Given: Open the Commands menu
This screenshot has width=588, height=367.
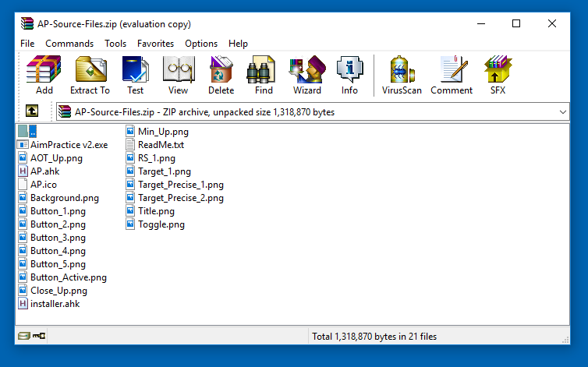Looking at the screenshot, I should pos(69,44).
